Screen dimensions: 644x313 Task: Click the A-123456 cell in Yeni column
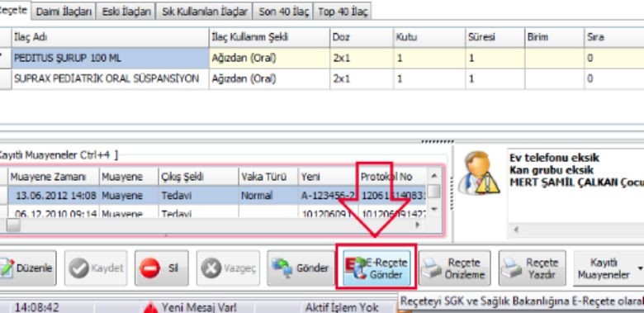(328, 196)
